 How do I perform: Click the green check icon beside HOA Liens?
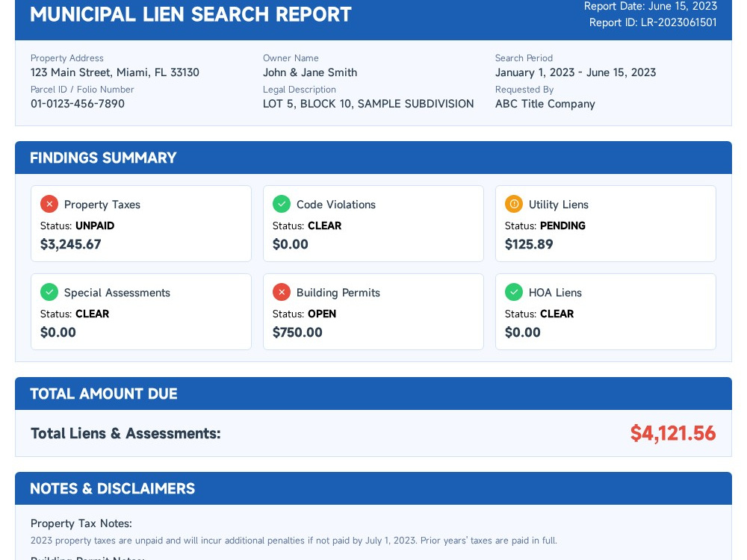pyautogui.click(x=514, y=292)
